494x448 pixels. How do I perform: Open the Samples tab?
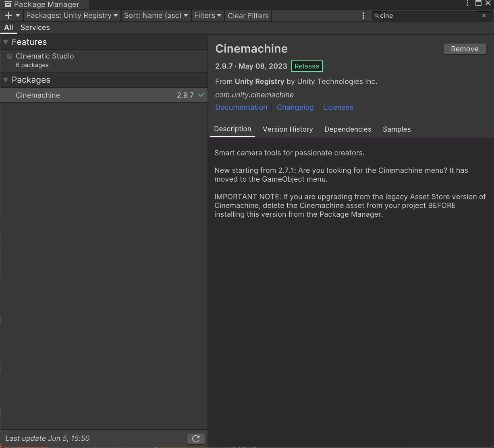point(397,129)
